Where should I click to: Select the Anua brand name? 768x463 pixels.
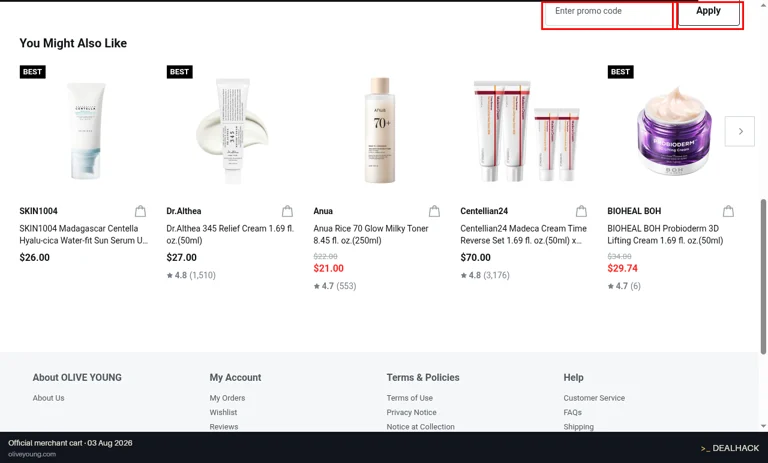(323, 211)
